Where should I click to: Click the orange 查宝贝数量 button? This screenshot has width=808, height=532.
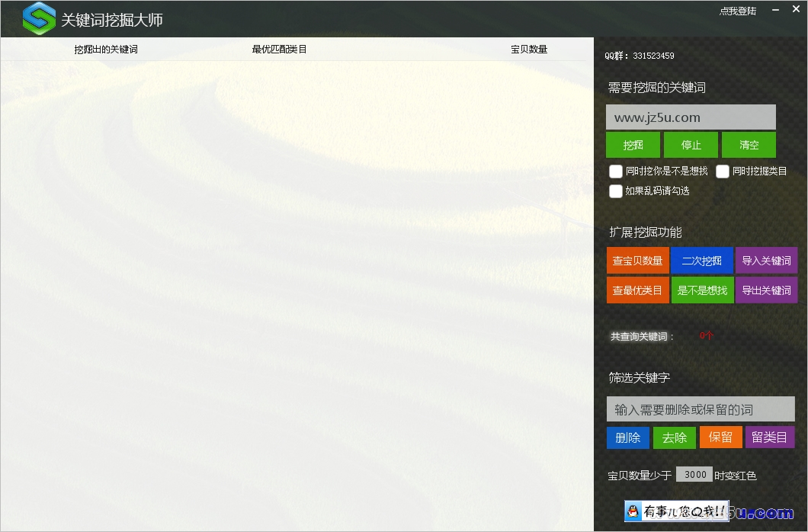tap(637, 261)
